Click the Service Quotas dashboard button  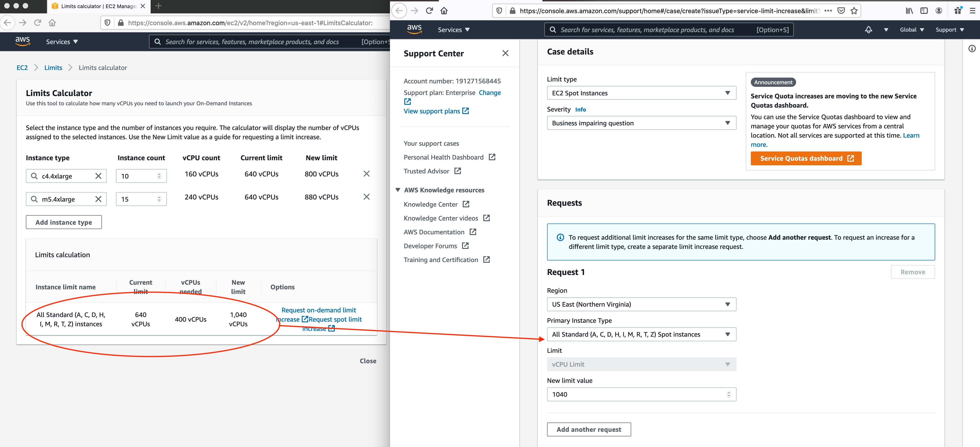tap(806, 158)
